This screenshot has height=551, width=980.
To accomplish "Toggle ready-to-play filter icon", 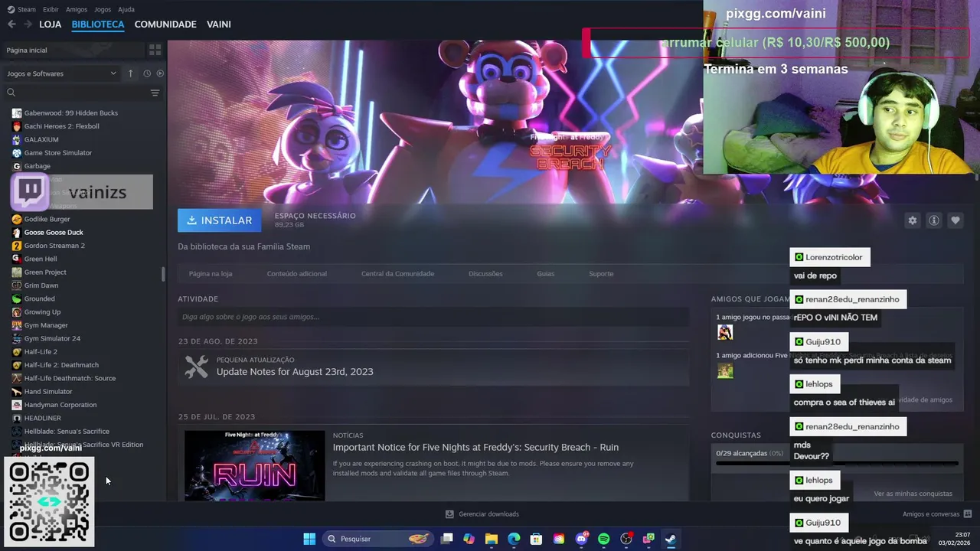I will tap(160, 73).
